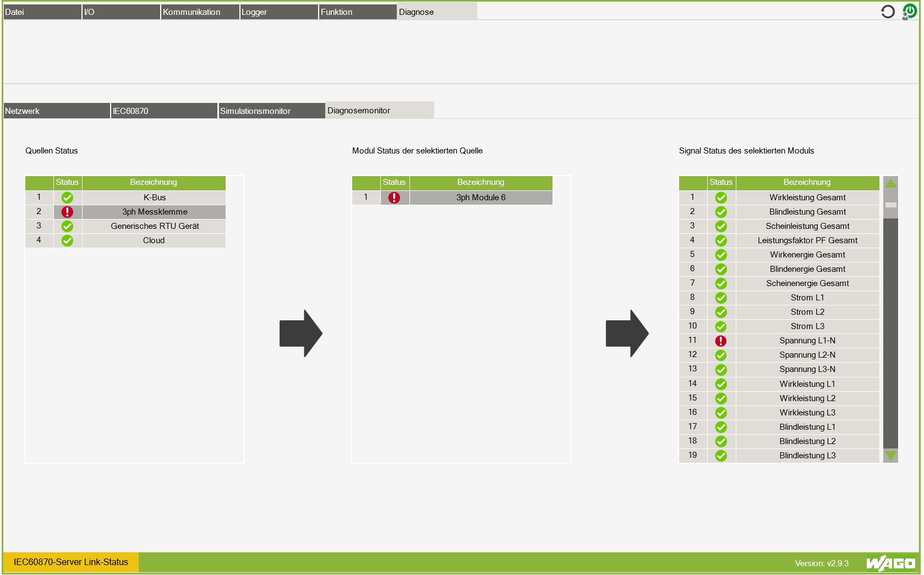
Task: Click the signal list scroll down arrow
Action: (x=891, y=456)
